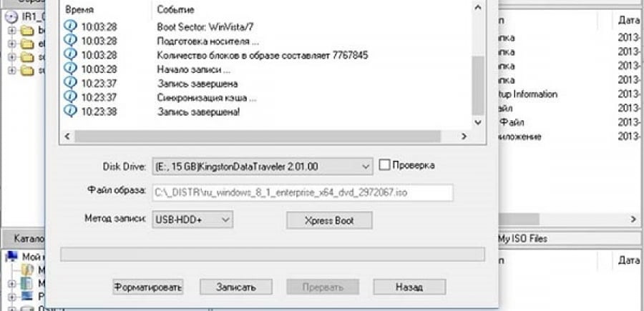Click the write progress bar
The image size is (644, 311).
[273, 254]
